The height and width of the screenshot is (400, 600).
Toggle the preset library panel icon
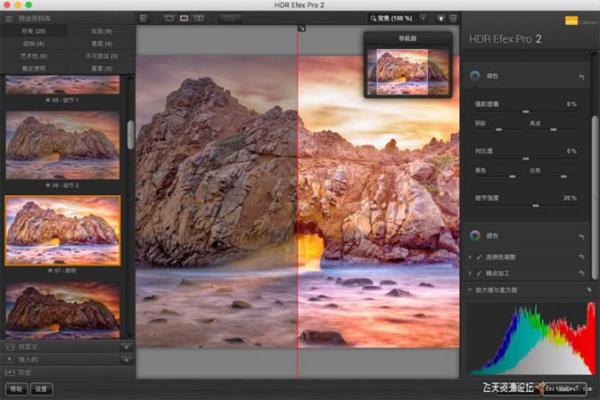click(x=9, y=18)
